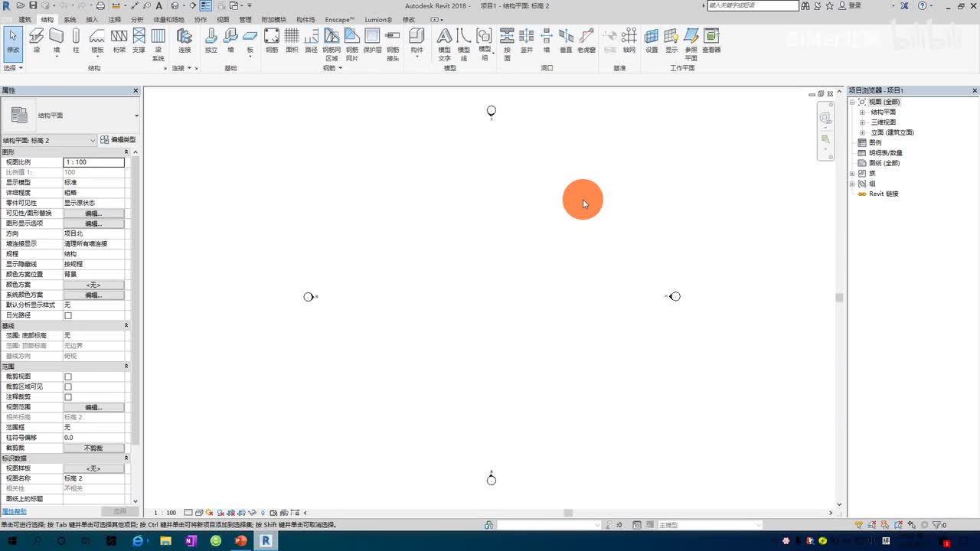This screenshot has width=980, height=551.
Task: Click the 连接 (Connection) tool
Action: click(185, 40)
